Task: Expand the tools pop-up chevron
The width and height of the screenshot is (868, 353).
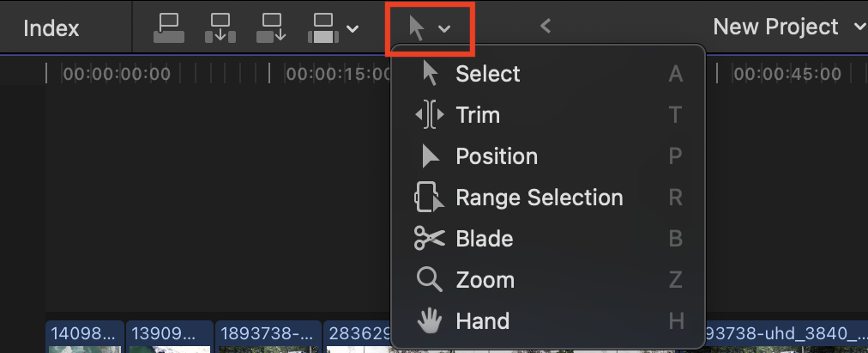Action: pos(444,28)
